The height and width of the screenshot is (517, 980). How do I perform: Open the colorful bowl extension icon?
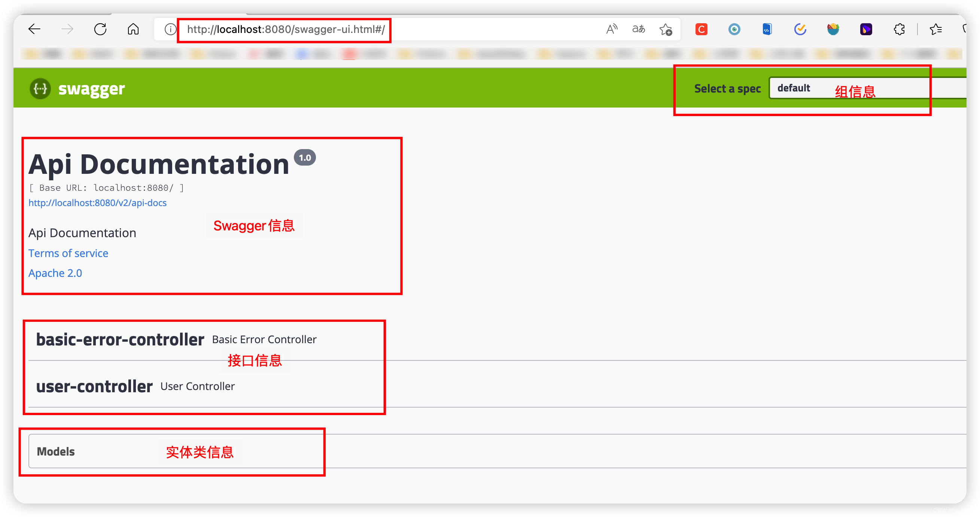click(833, 29)
